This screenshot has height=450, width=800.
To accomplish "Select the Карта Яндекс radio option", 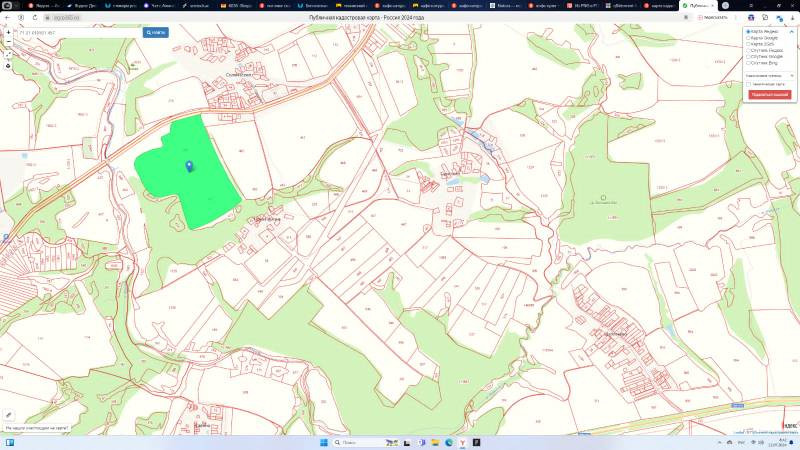I will 749,32.
